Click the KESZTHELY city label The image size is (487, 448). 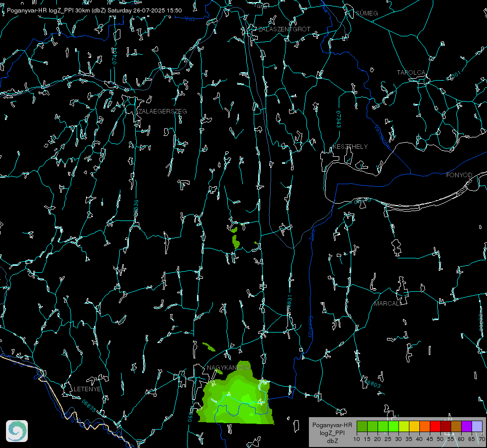[350, 147]
